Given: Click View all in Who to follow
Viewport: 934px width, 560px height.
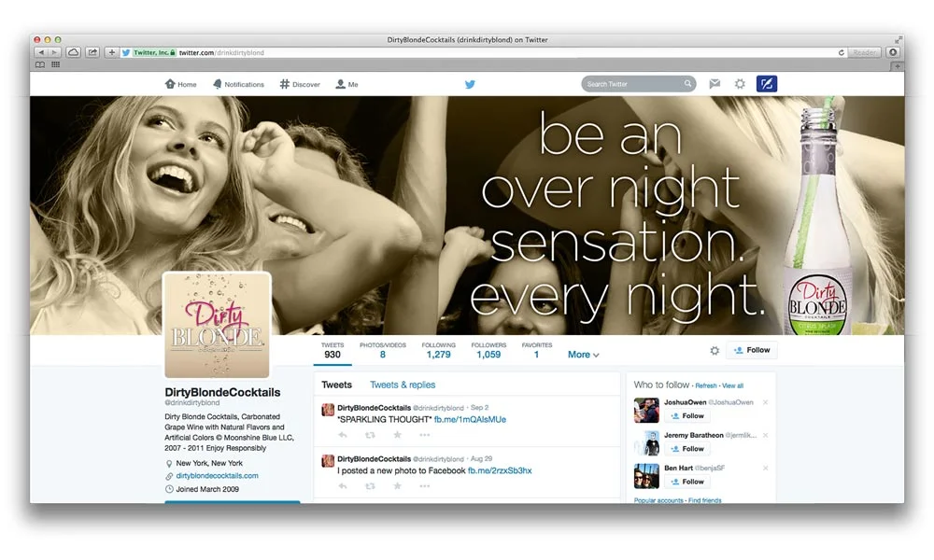Looking at the screenshot, I should pos(732,385).
